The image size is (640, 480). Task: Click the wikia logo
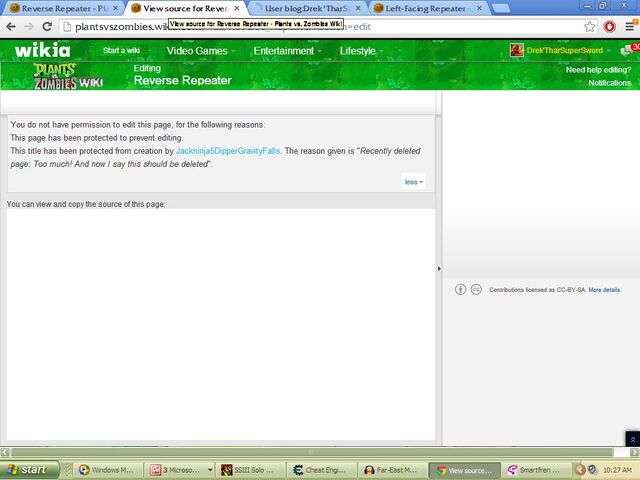coord(42,50)
